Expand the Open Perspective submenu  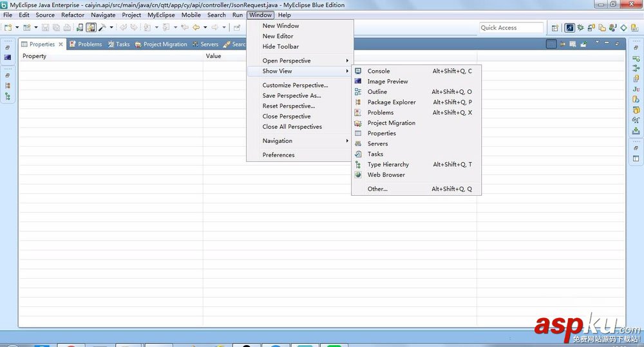[x=300, y=61]
